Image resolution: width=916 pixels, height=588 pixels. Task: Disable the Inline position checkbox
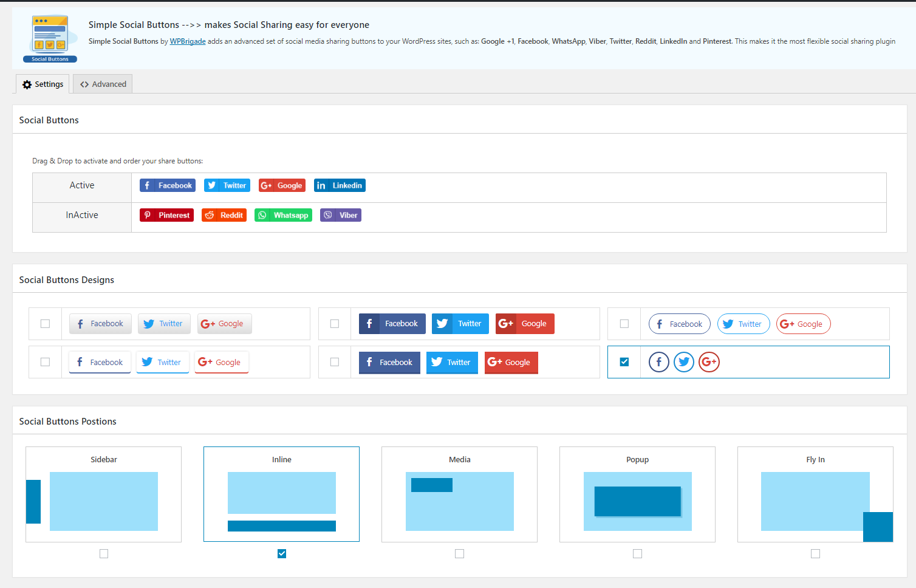(281, 553)
